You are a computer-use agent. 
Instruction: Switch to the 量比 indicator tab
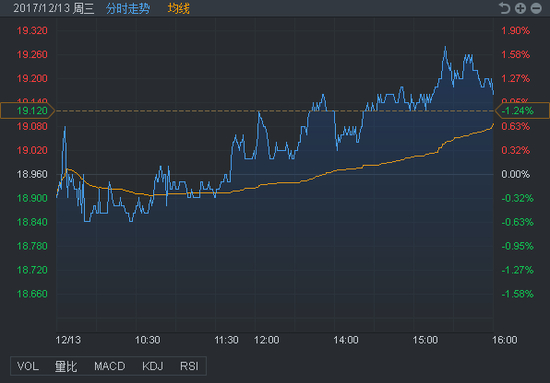coord(66,366)
